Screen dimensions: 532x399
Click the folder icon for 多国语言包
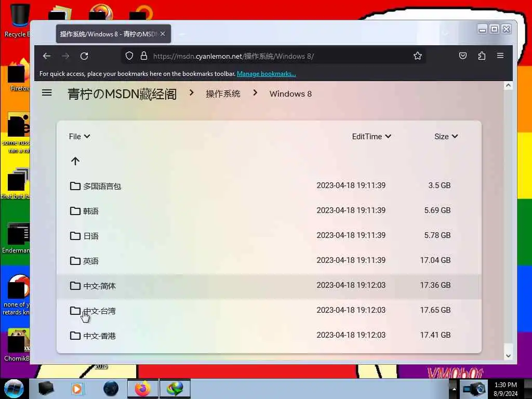point(75,186)
